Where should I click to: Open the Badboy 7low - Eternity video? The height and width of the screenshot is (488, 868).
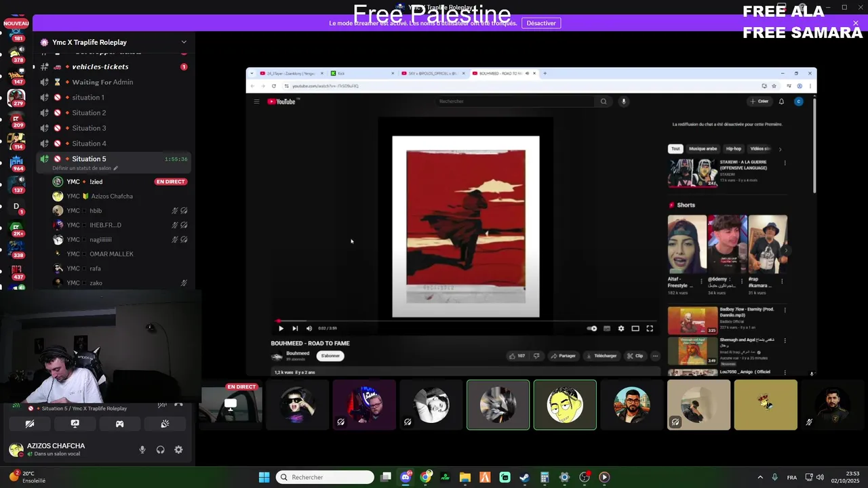[692, 321]
